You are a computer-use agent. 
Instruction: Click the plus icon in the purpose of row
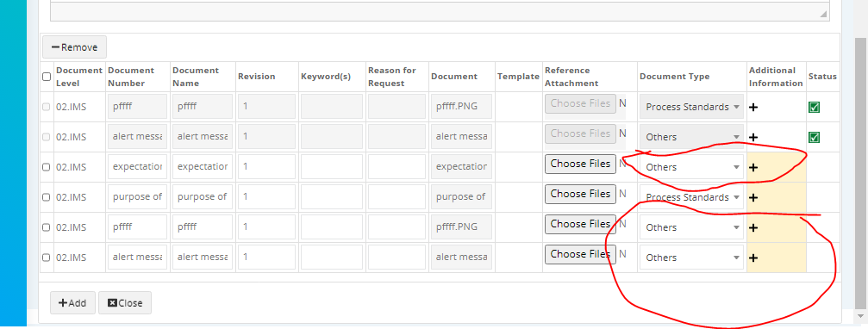(x=752, y=197)
